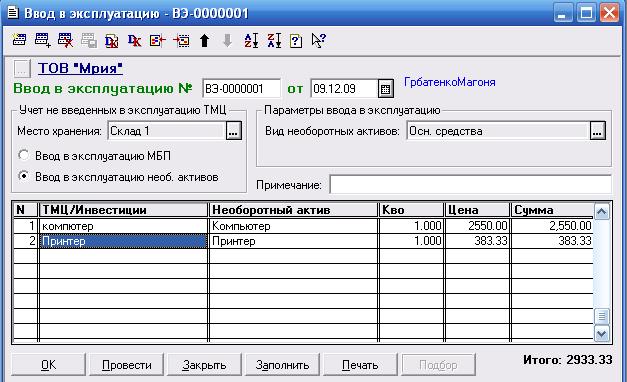Image resolution: width=627 pixels, height=382 pixels.
Task: Open the calendar picker next to date
Action: coord(385,89)
